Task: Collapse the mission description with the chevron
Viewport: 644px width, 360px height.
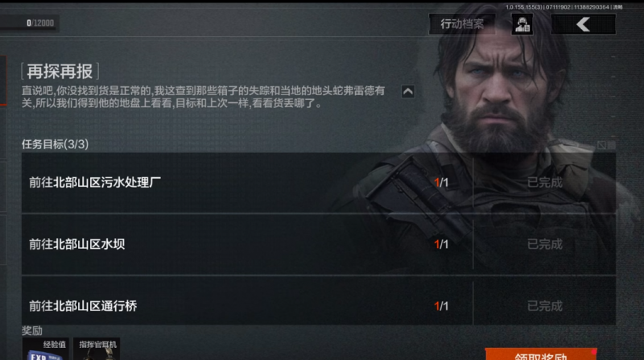Action: (x=408, y=92)
